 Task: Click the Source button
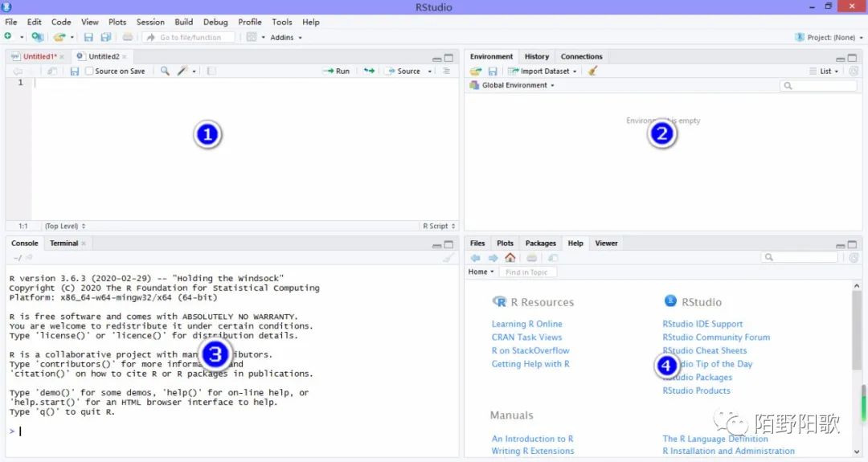(x=404, y=71)
